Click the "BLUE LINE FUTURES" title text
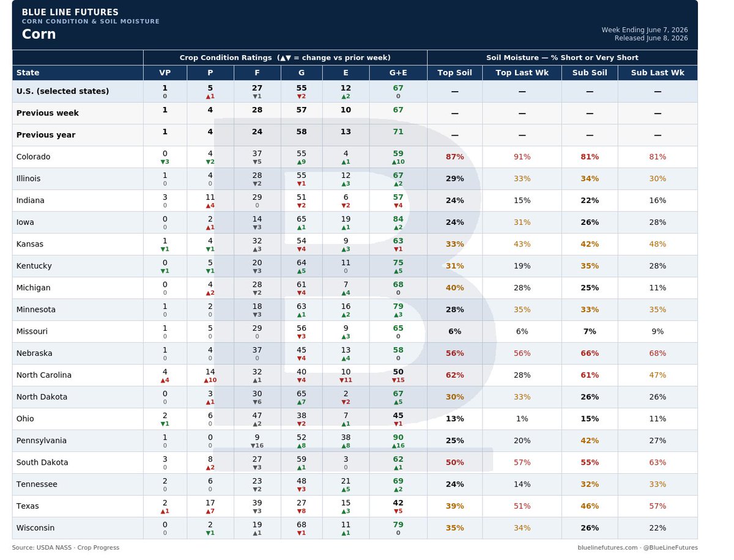 (x=70, y=12)
